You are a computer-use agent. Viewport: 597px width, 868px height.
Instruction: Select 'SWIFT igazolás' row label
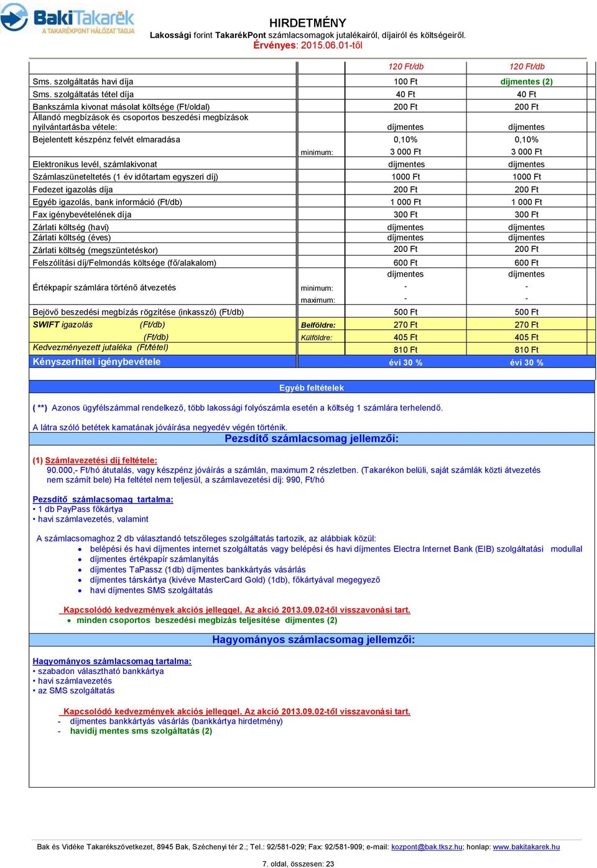pos(63,325)
